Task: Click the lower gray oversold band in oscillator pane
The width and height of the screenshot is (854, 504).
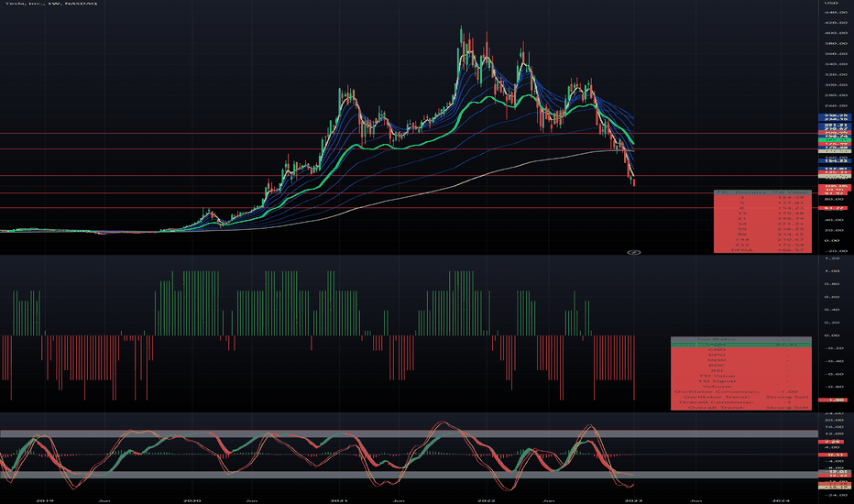Action: [x=409, y=475]
